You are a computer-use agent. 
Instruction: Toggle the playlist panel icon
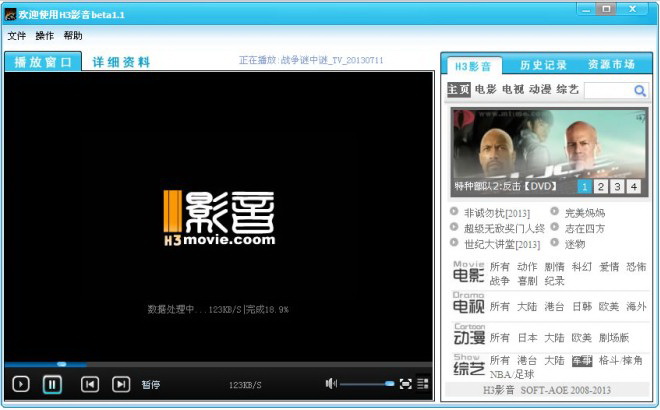pyautogui.click(x=423, y=383)
